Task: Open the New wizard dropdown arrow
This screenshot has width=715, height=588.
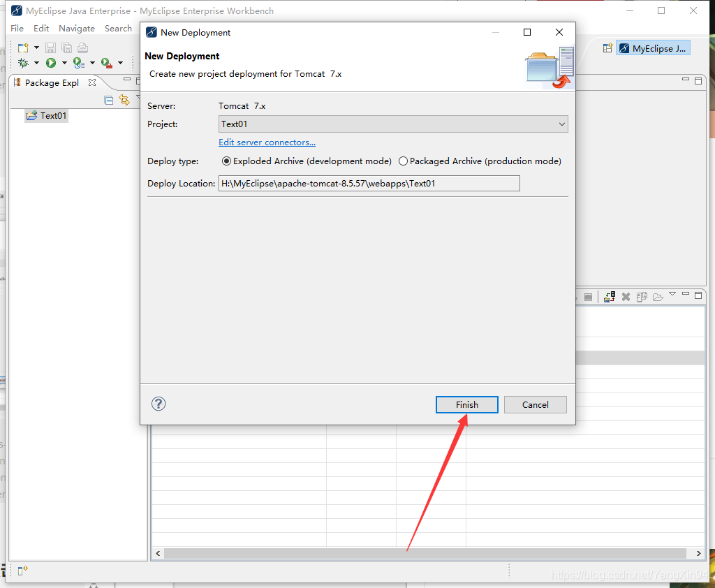Action: (x=36, y=47)
